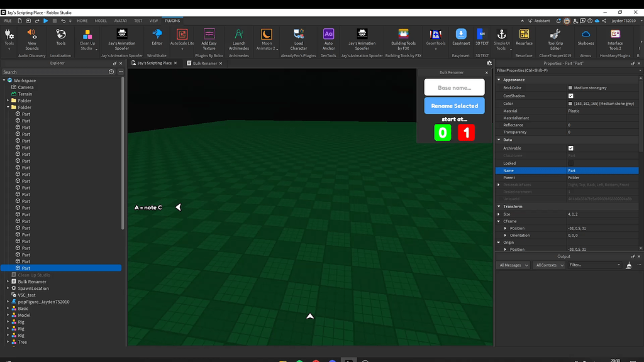The height and width of the screenshot is (362, 644).
Task: Click the Base name input field
Action: [454, 87]
